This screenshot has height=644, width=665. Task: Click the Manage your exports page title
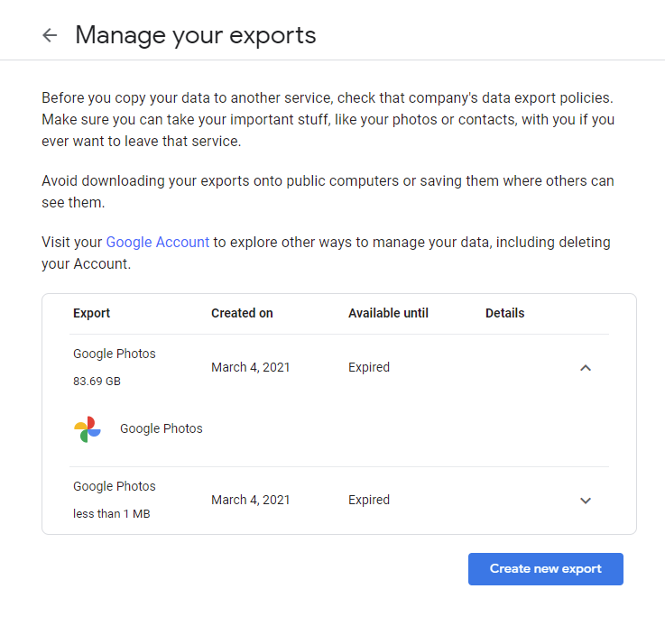click(196, 35)
